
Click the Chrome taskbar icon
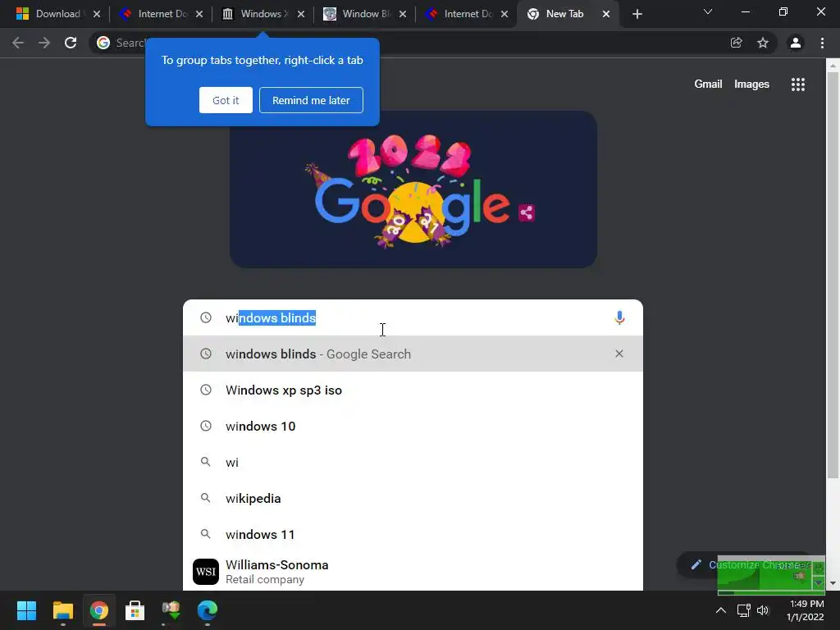[x=99, y=610]
